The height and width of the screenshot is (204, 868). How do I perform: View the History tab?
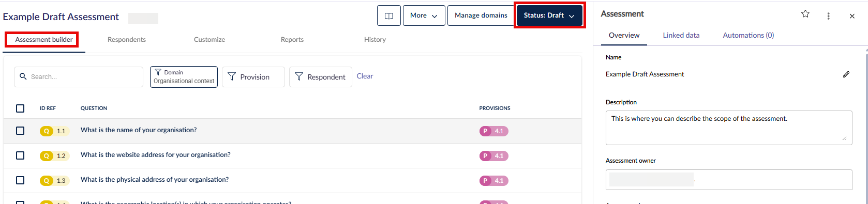[375, 40]
